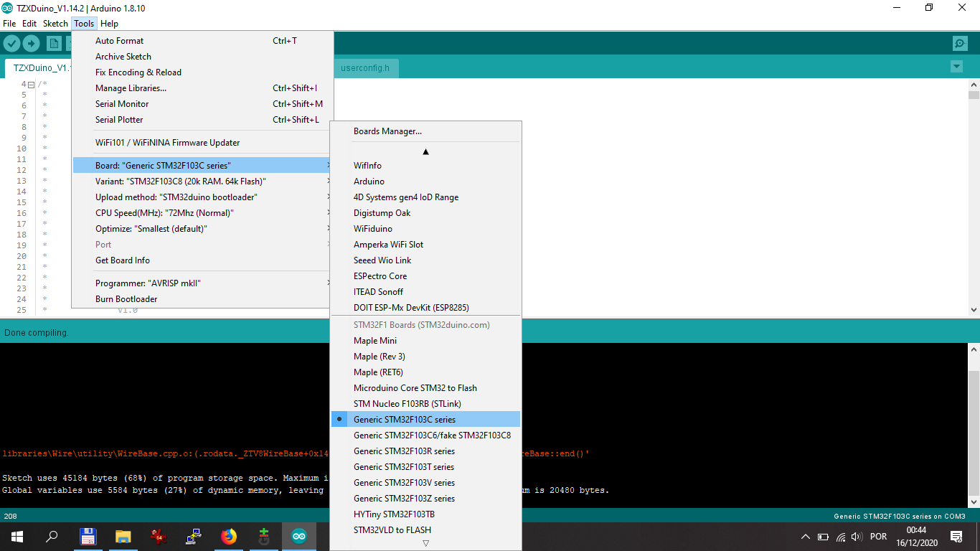
Task: Choose the Maple Mini board
Action: click(x=374, y=341)
